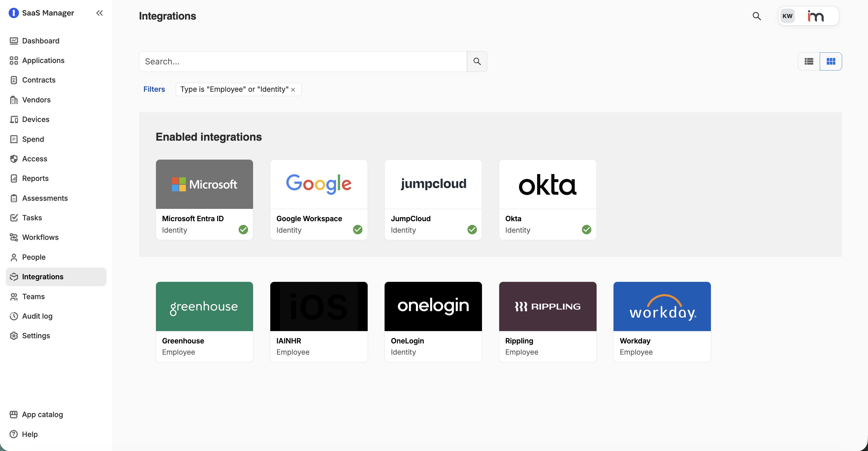Go to Dashboard in sidebar
Screen dimensions: 868x451
(40, 41)
